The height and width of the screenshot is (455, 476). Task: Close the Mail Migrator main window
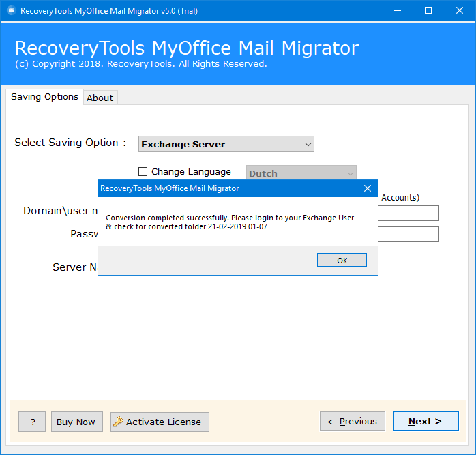coord(460,11)
